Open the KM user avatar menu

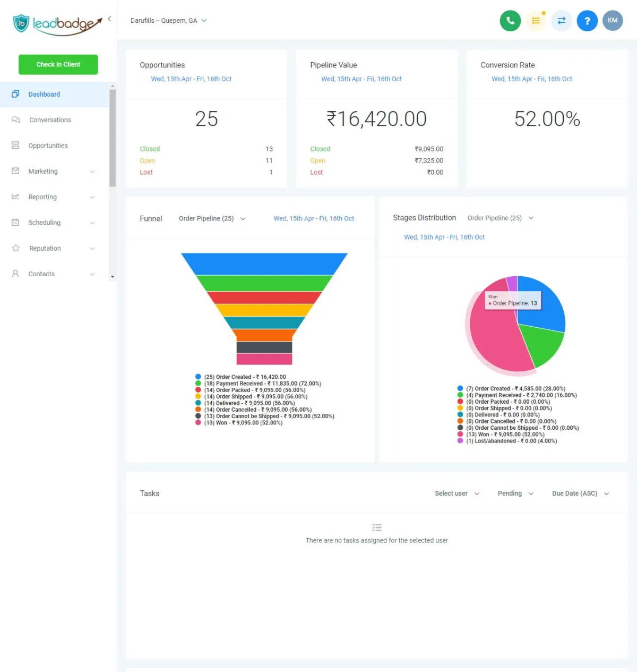coord(613,21)
